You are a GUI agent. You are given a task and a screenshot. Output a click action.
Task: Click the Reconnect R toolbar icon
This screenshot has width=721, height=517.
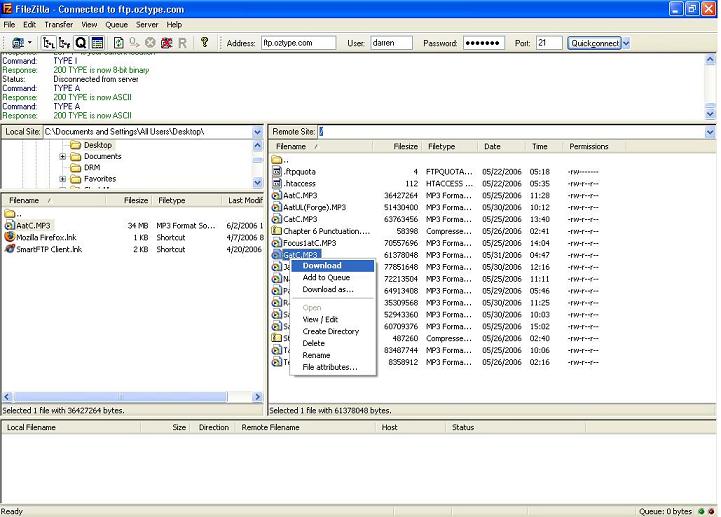(183, 43)
